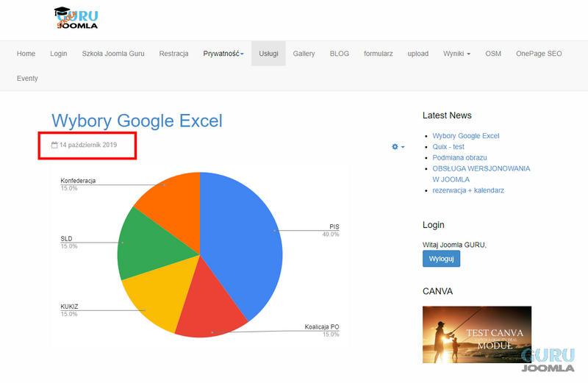Select the Usługi menu item
This screenshot has width=588, height=383.
[268, 54]
